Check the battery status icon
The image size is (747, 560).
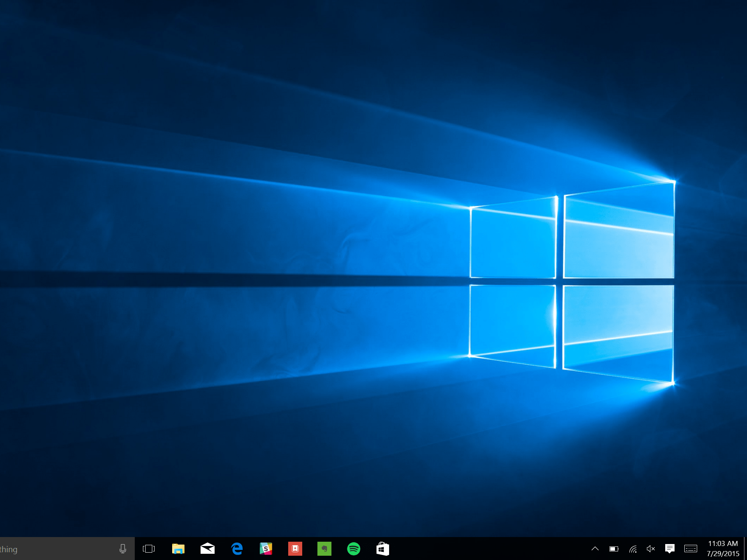(614, 549)
